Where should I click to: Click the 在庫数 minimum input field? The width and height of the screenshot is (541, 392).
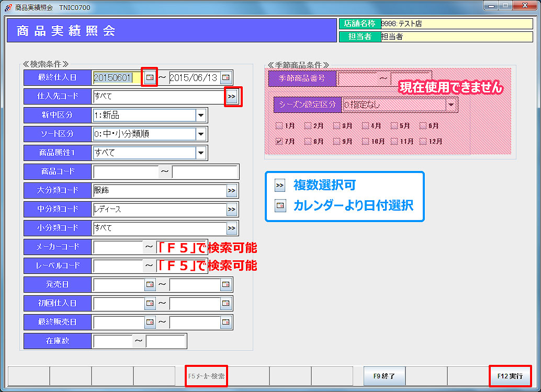(x=112, y=341)
